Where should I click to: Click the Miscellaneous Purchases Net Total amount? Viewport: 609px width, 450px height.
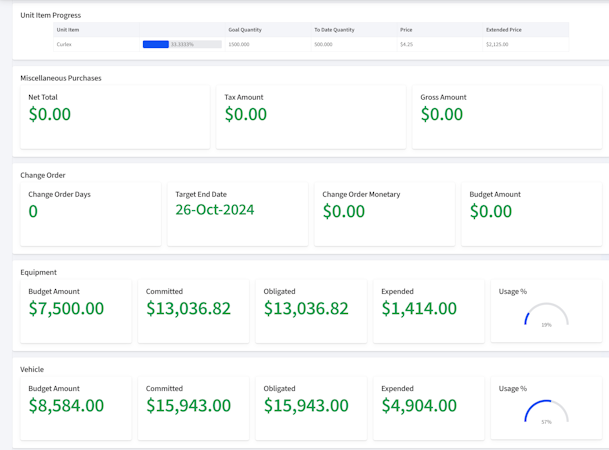[x=50, y=114]
